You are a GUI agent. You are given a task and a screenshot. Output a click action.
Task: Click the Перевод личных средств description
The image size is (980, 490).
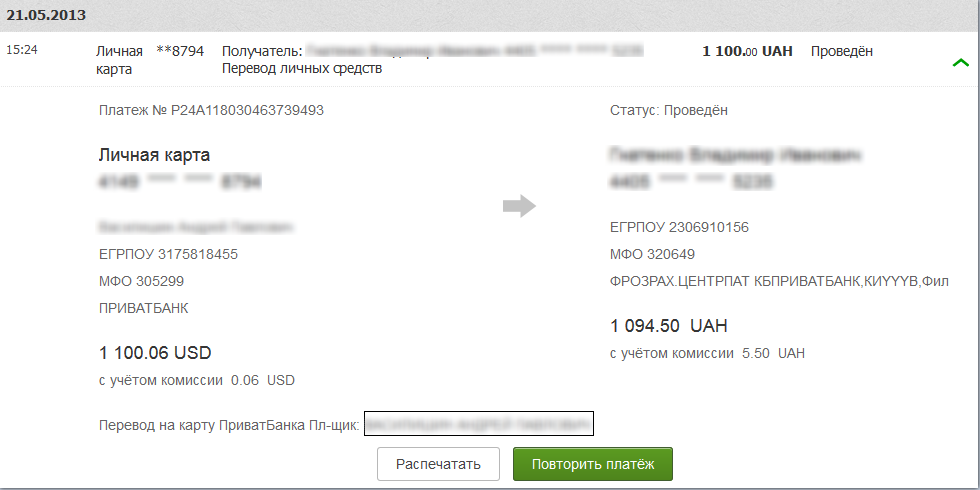302,68
